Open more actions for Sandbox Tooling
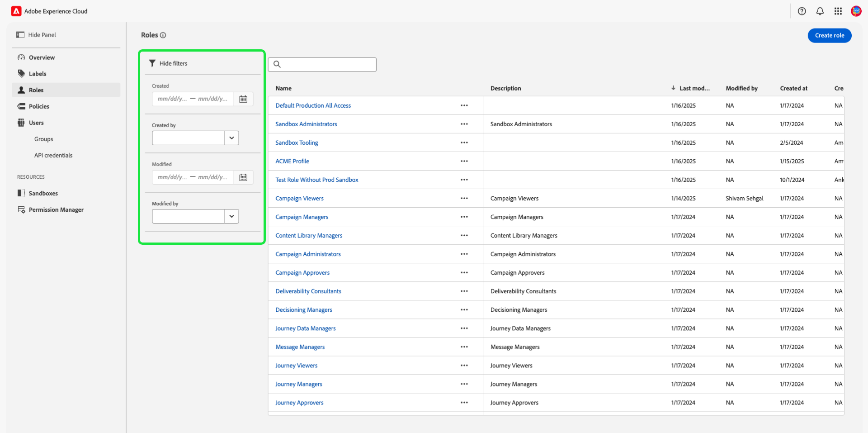The image size is (868, 433). 464,143
